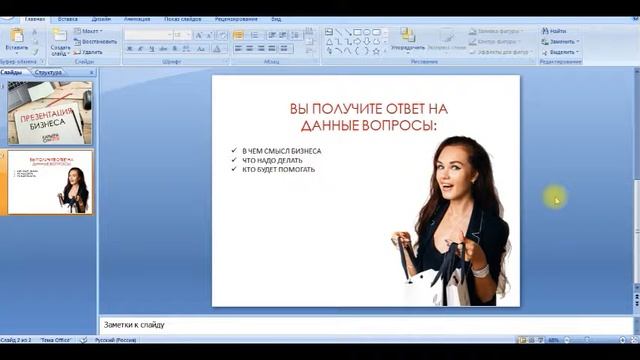
Task: Toggle Strikethrough formatting button
Action: coord(163,49)
